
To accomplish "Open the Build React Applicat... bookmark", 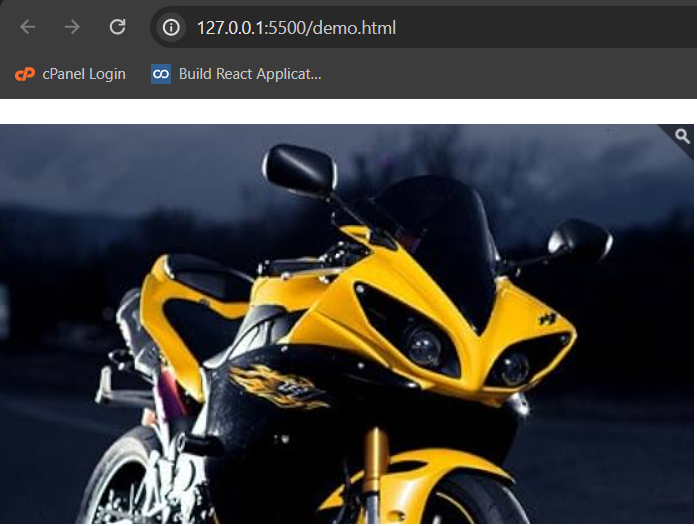I will tap(236, 74).
